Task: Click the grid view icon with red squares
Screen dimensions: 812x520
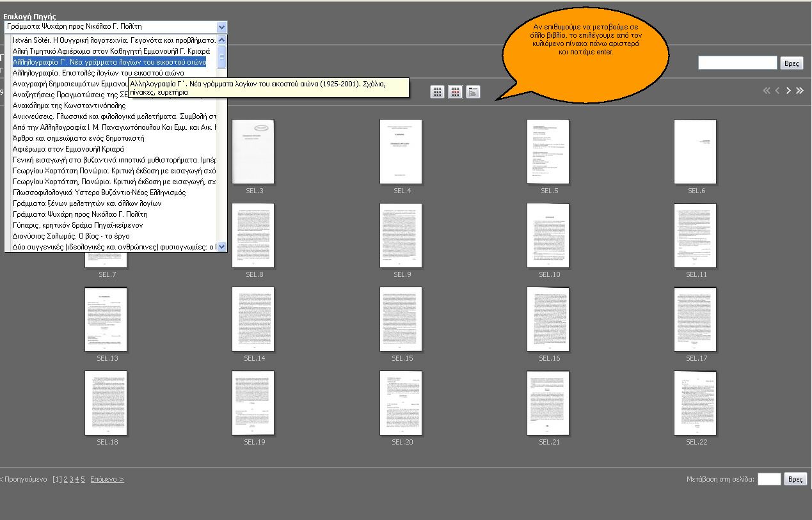Action: pyautogui.click(x=455, y=92)
